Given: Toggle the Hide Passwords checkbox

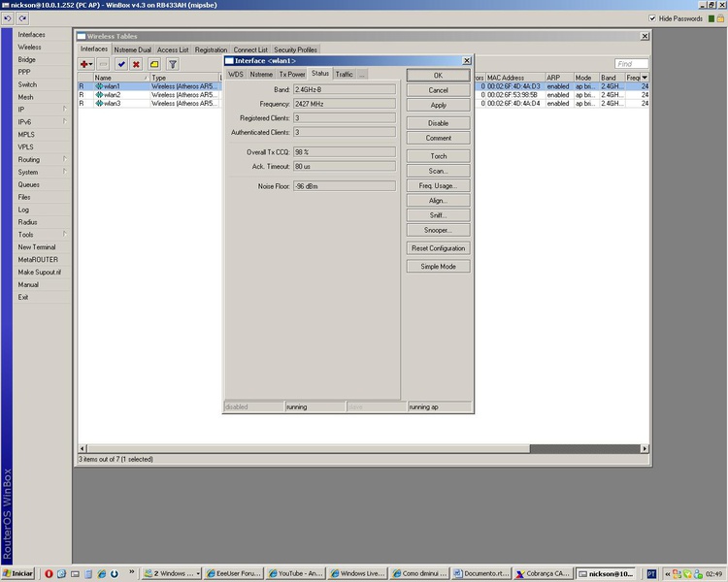Looking at the screenshot, I should pyautogui.click(x=652, y=18).
